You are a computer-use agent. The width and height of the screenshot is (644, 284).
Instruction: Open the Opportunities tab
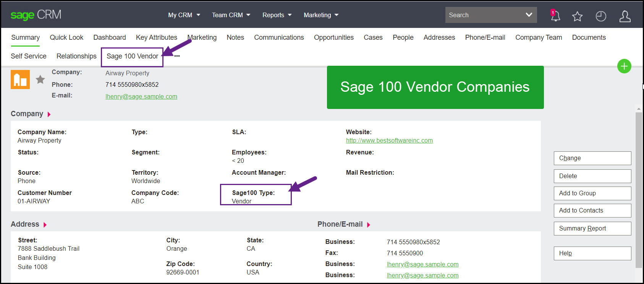point(334,37)
